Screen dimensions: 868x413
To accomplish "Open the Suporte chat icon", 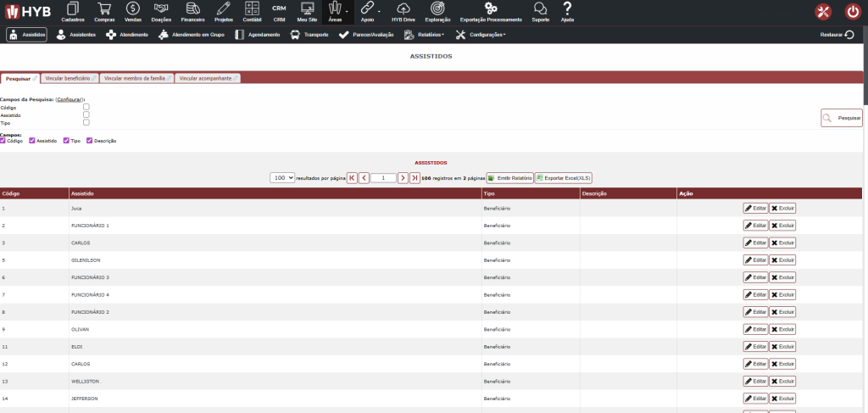I will click(x=540, y=10).
